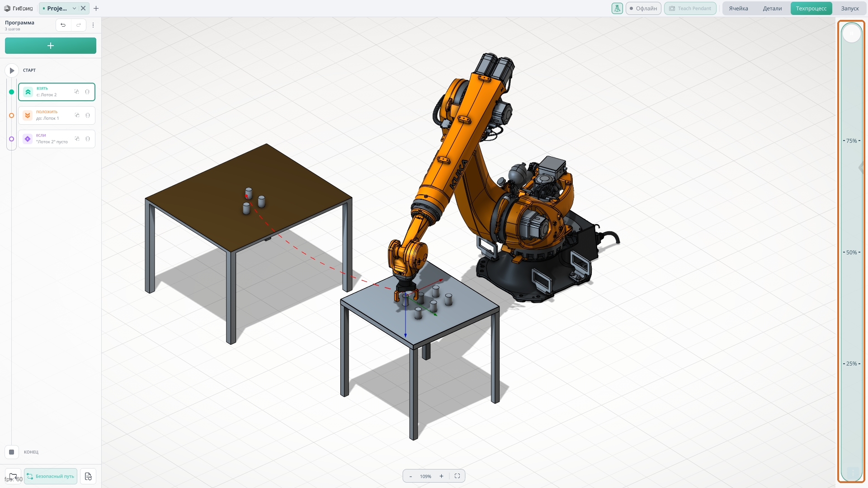The image size is (868, 488).
Task: Expand the right side panel arrow
Action: tap(861, 168)
